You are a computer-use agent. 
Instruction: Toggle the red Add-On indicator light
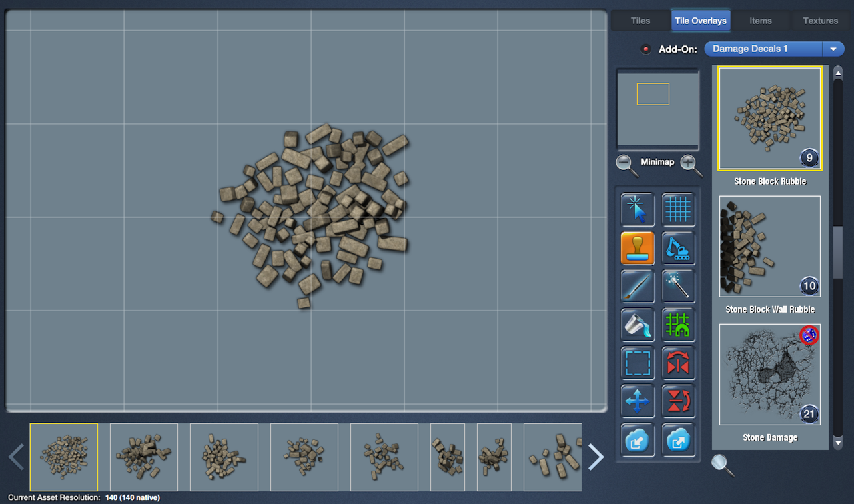645,49
